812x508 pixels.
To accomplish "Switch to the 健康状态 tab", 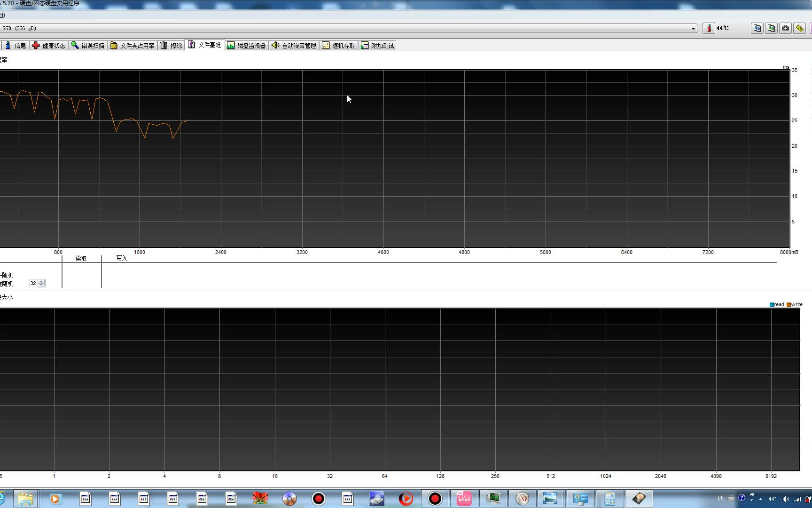I will click(x=49, y=46).
